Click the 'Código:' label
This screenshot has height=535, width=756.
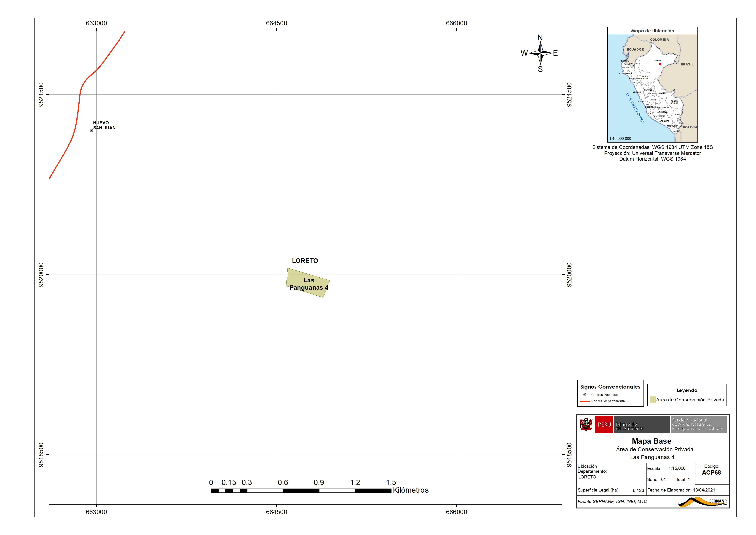712,466
